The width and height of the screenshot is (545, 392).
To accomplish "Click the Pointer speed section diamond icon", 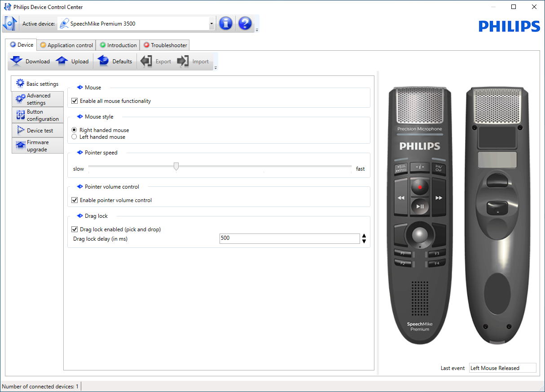I will click(x=80, y=153).
